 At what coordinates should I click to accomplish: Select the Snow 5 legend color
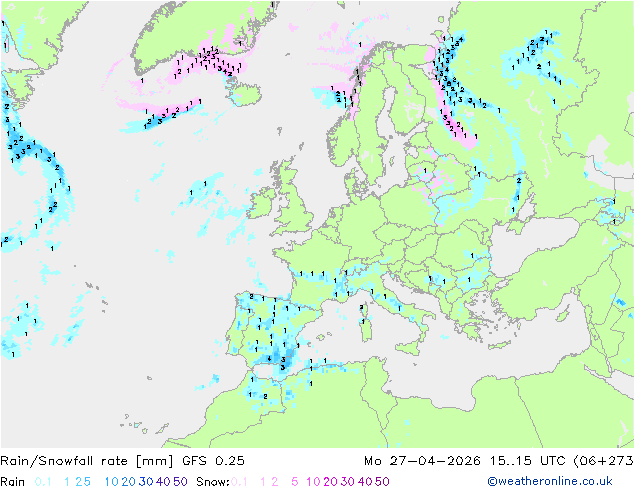295,482
